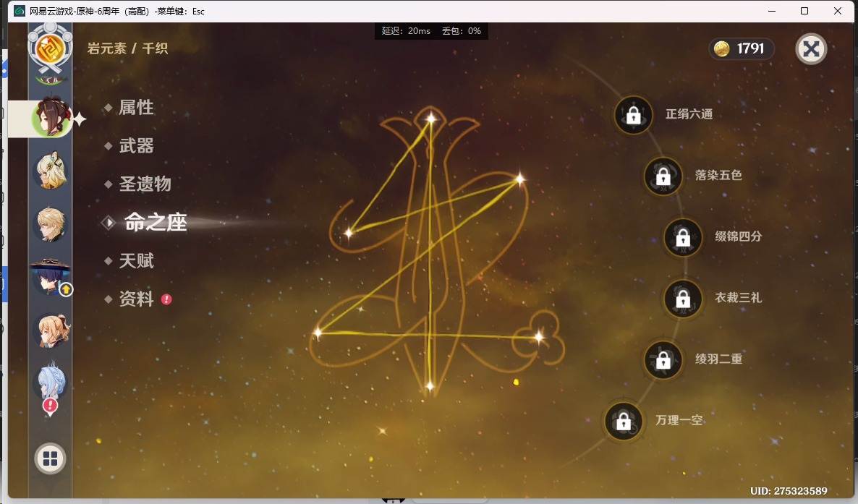Click the NetEase cloud gaming app icon

click(20, 11)
